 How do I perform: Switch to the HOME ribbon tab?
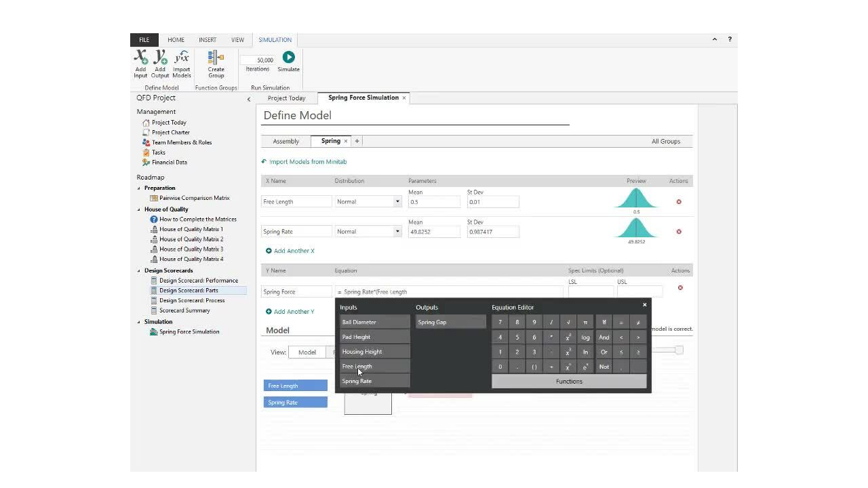pyautogui.click(x=176, y=40)
